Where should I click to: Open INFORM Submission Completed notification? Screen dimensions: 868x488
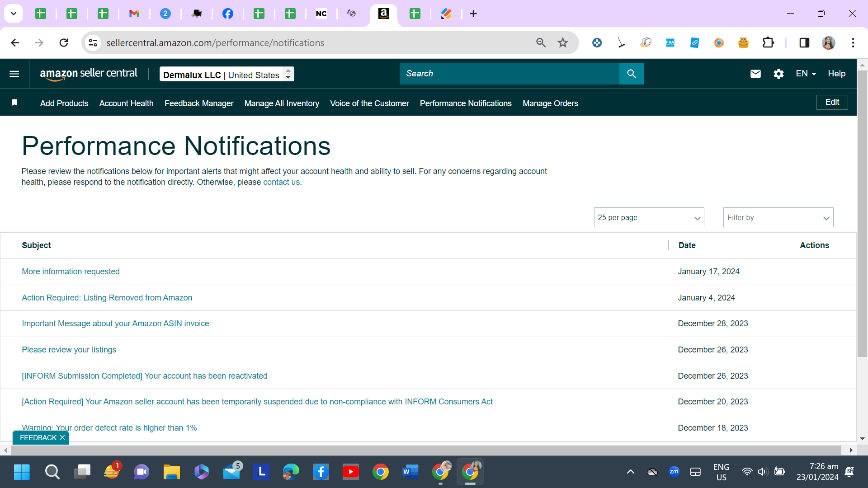tap(145, 376)
